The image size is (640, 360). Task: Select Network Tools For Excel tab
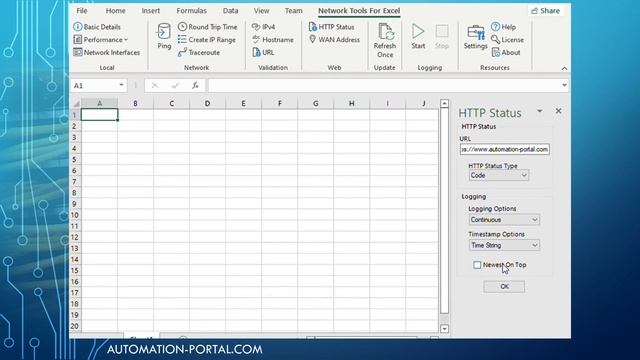(x=359, y=11)
